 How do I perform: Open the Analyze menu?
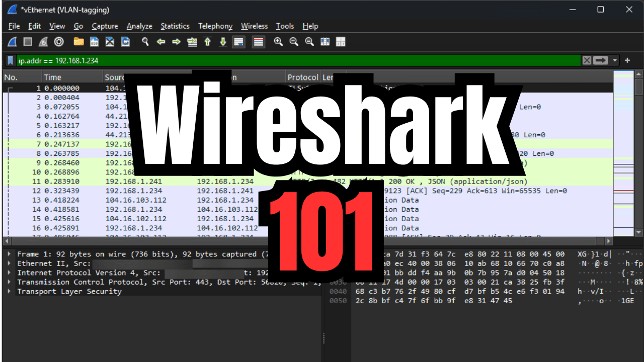(x=139, y=26)
